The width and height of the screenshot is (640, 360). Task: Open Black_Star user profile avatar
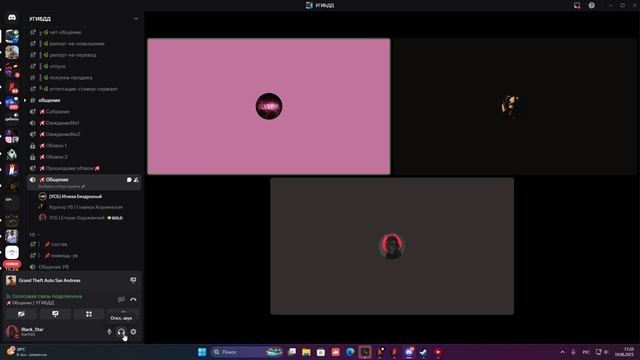(12, 331)
